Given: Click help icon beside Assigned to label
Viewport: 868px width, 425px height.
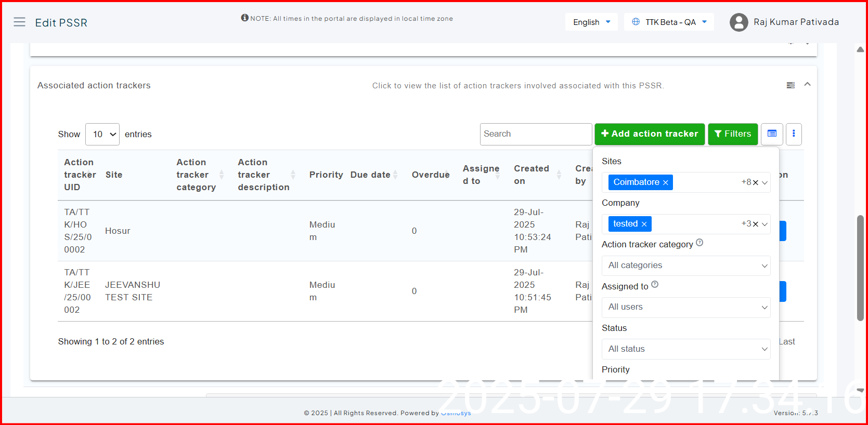Looking at the screenshot, I should tap(655, 284).
